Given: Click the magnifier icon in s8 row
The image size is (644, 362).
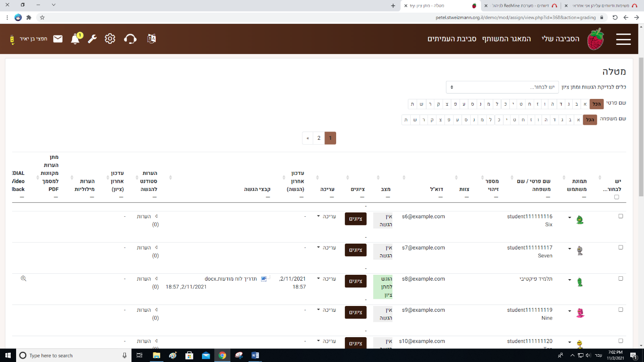Looking at the screenshot, I should (23, 279).
